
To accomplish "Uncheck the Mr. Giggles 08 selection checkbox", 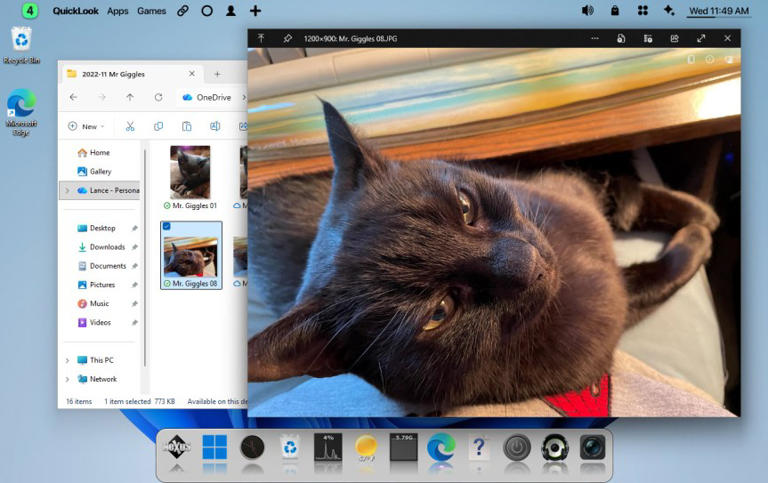I will pos(167,226).
